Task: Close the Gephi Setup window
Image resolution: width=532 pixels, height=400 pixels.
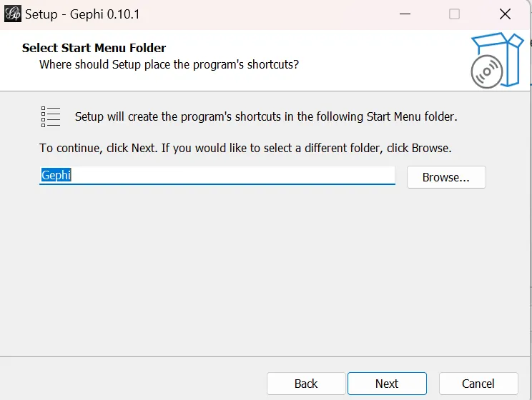Action: pyautogui.click(x=506, y=14)
